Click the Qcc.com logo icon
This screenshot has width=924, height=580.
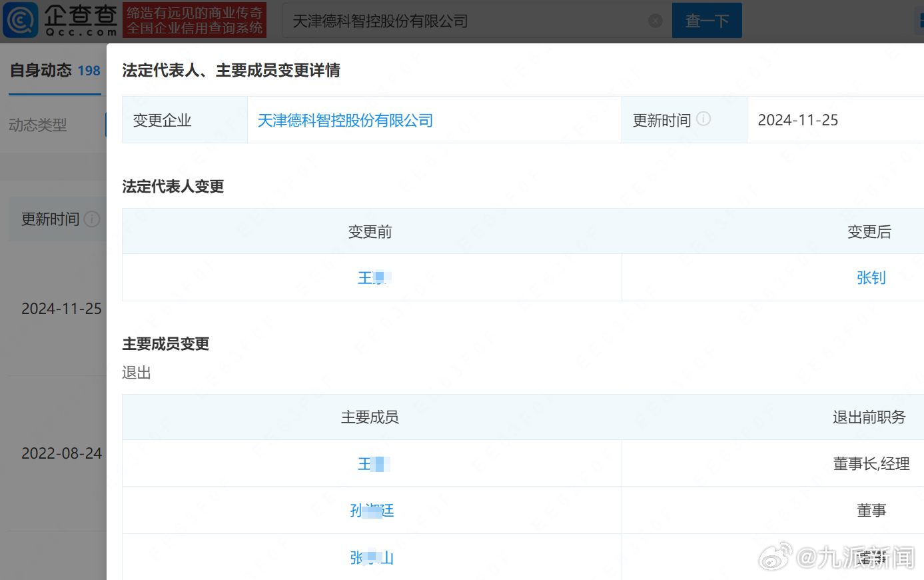[21, 20]
